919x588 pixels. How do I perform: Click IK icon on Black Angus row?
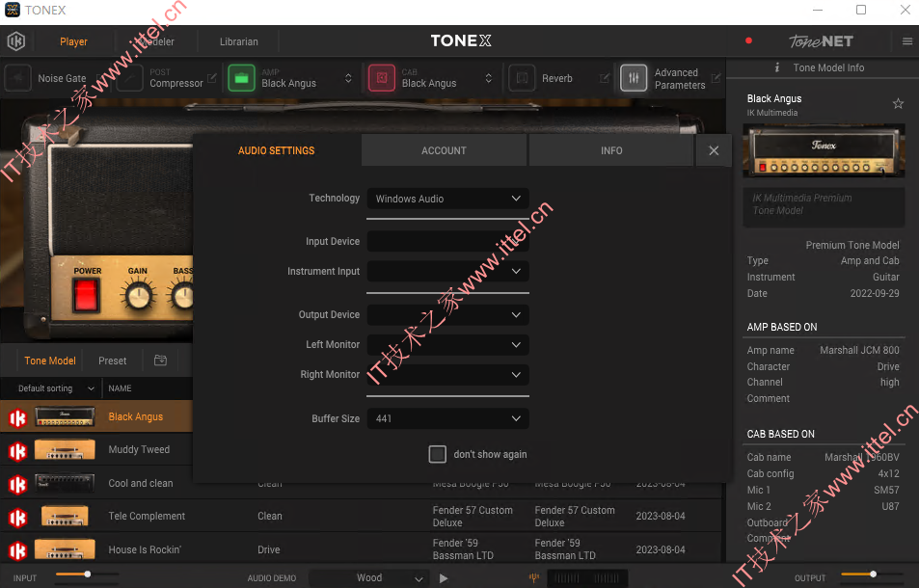point(17,417)
